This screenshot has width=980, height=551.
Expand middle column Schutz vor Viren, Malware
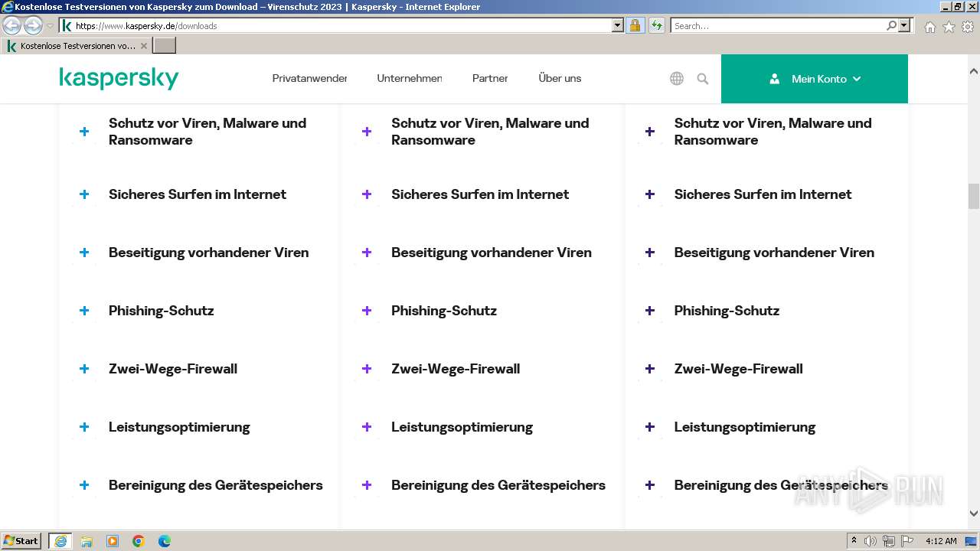coord(367,132)
